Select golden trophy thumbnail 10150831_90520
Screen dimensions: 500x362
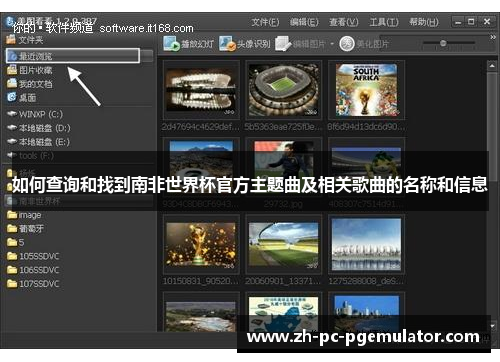coord(201,245)
